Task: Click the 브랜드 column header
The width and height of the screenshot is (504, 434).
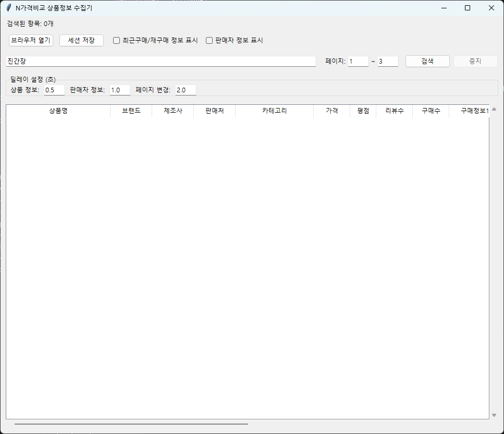Action: click(x=131, y=111)
